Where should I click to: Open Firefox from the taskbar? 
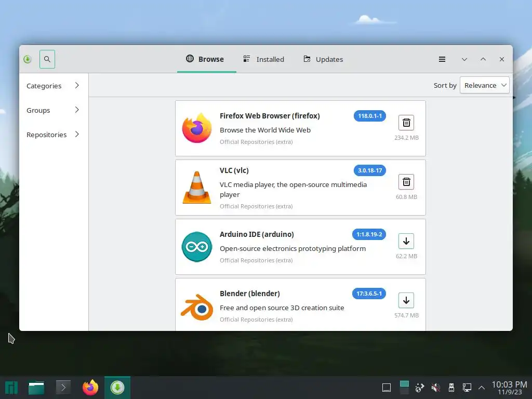(x=90, y=388)
